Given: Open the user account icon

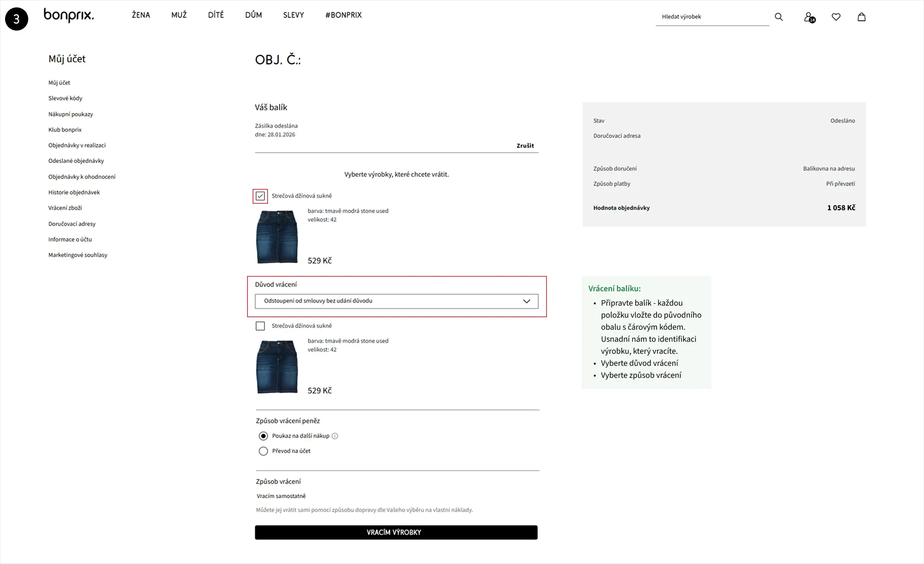Looking at the screenshot, I should click(x=809, y=17).
